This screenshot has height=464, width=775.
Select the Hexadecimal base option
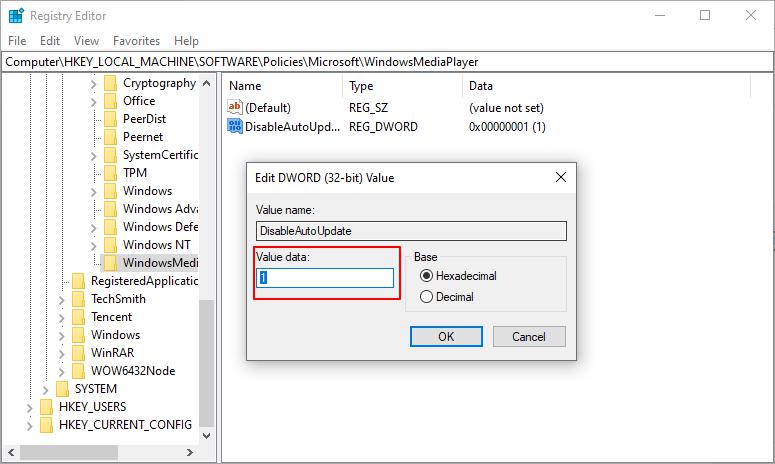point(427,276)
